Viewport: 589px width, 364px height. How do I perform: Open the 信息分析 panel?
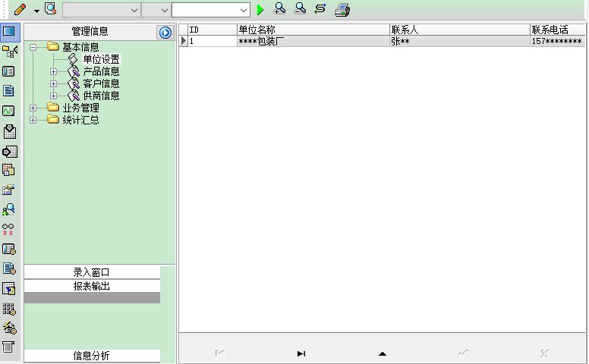point(92,356)
